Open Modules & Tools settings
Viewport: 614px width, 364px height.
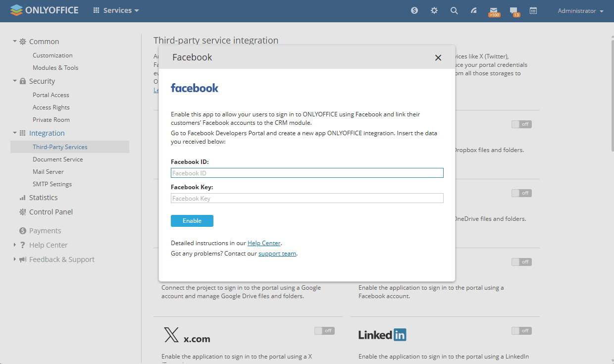pos(55,68)
